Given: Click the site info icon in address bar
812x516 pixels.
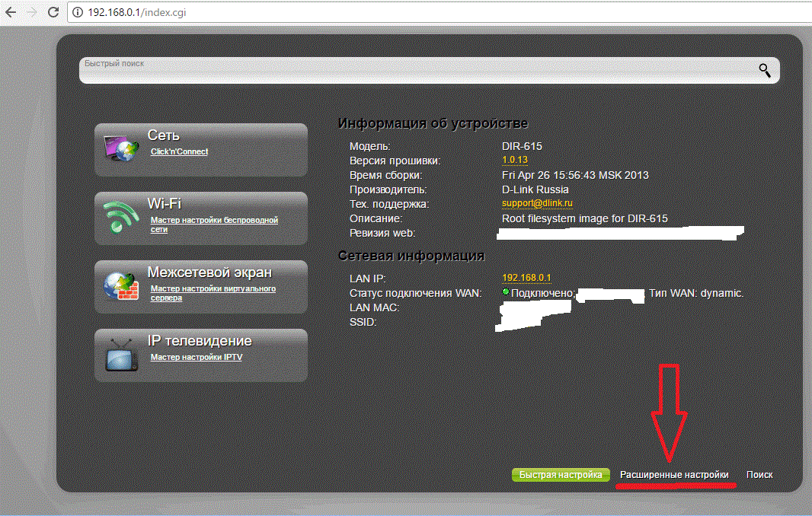Looking at the screenshot, I should click(x=77, y=12).
